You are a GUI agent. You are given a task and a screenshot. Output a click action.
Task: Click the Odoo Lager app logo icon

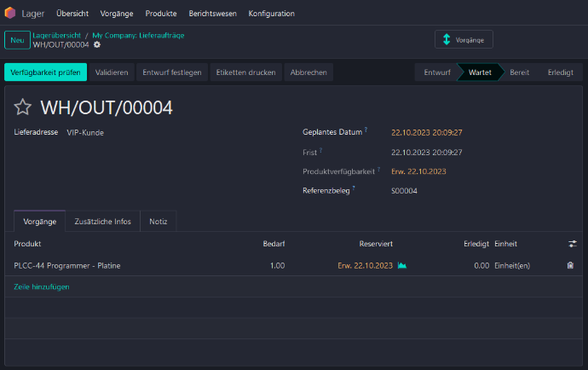[x=10, y=13]
